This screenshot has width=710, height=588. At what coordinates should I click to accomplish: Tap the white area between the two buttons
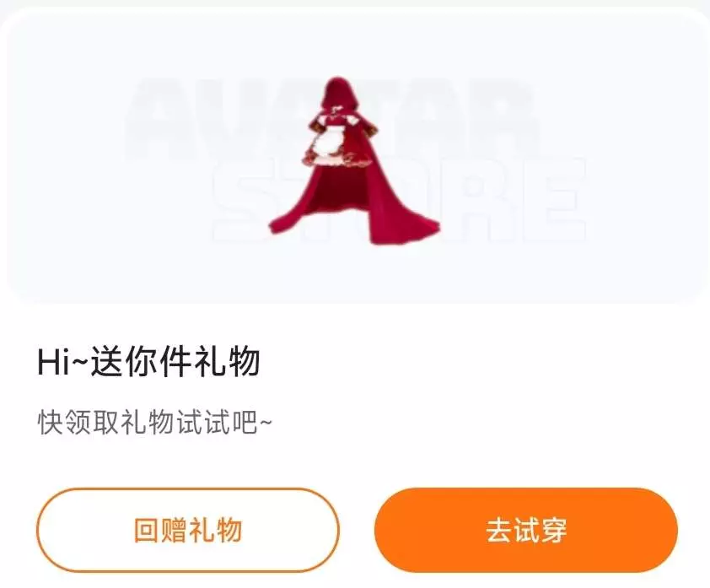pyautogui.click(x=357, y=530)
